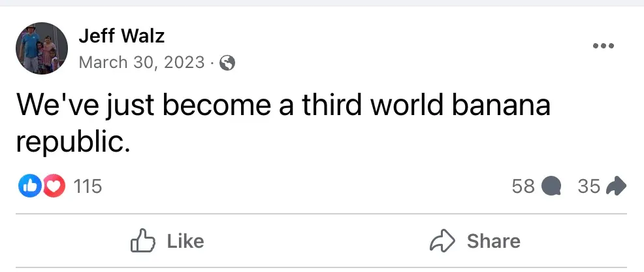The width and height of the screenshot is (644, 272).
Task: Open Jeff Walz's profile picture
Action: (x=42, y=48)
